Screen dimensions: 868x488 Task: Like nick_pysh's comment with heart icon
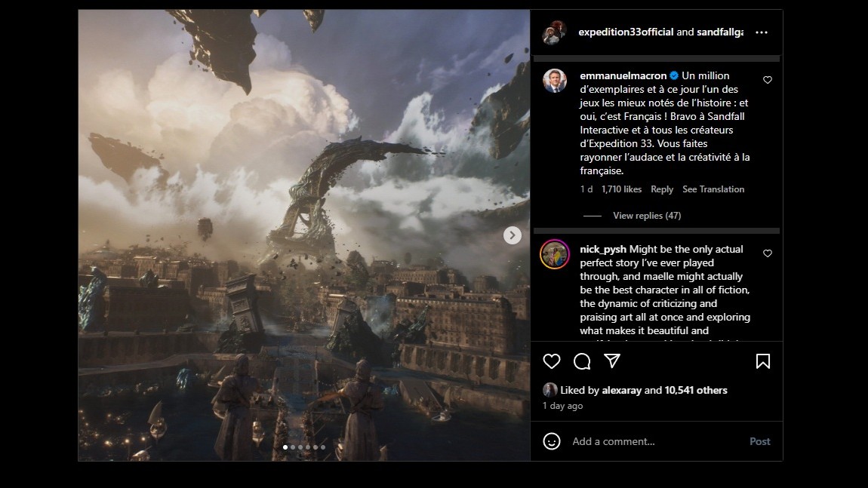click(x=768, y=253)
